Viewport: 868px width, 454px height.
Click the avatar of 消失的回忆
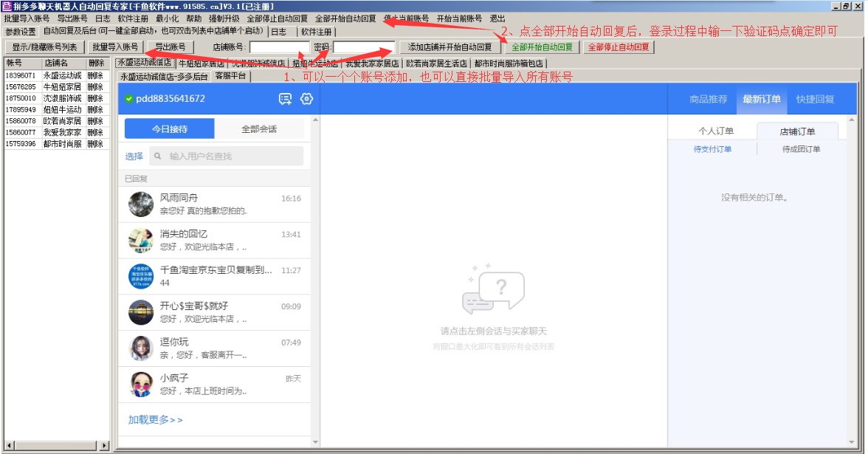click(x=141, y=240)
